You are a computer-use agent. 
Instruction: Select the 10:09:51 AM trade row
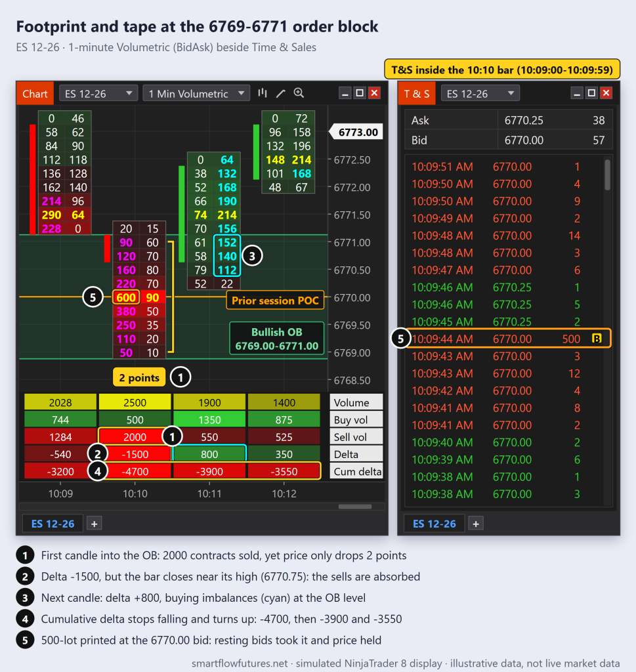tap(505, 166)
